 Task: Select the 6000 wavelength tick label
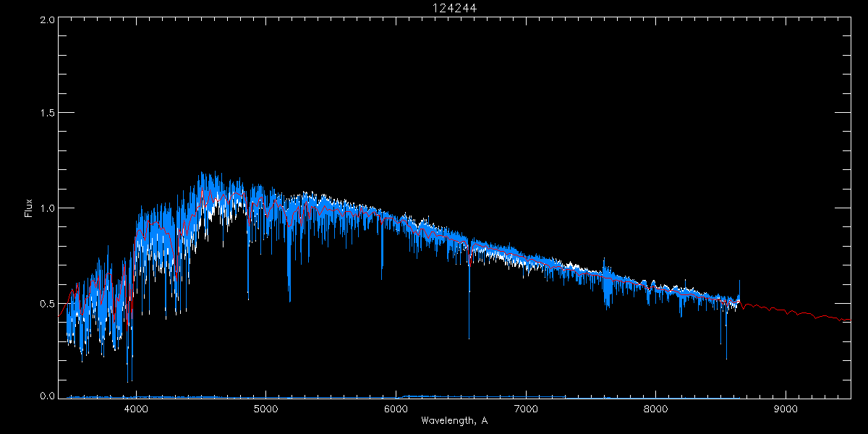396,409
